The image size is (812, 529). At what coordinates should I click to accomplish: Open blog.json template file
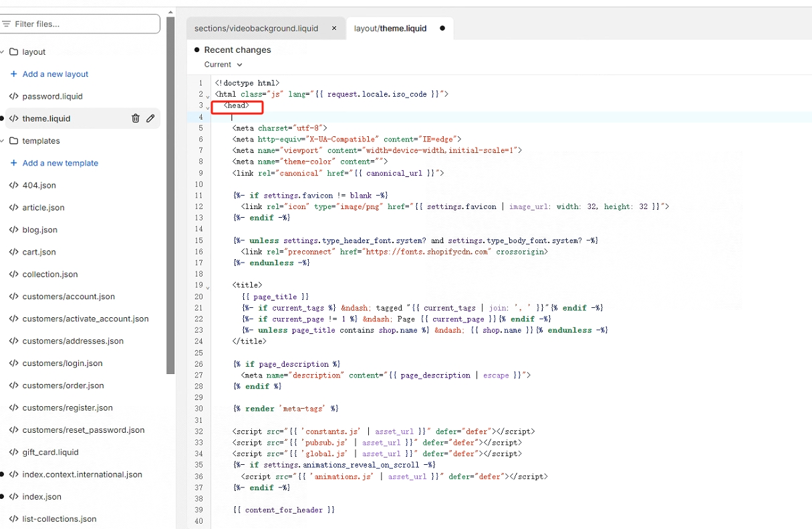[40, 230]
